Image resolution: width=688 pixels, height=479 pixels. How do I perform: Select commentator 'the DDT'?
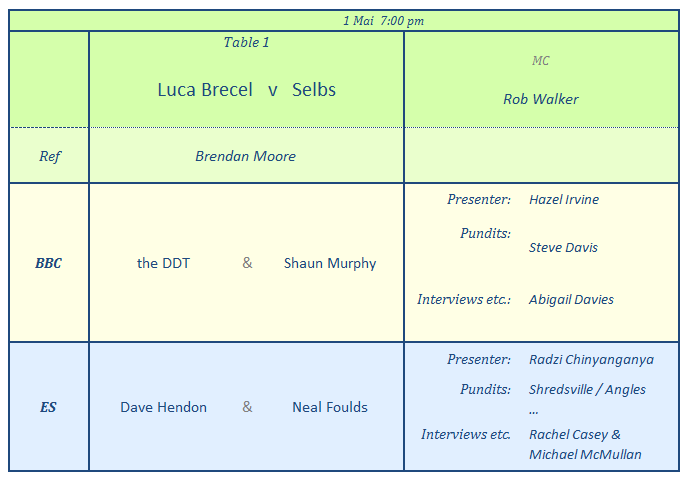[x=163, y=264]
